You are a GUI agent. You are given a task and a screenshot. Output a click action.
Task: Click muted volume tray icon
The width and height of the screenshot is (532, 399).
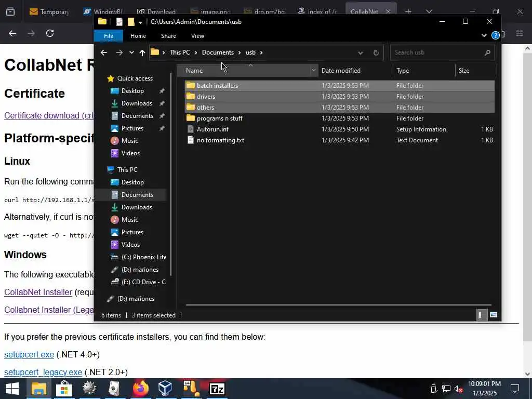coord(458,389)
